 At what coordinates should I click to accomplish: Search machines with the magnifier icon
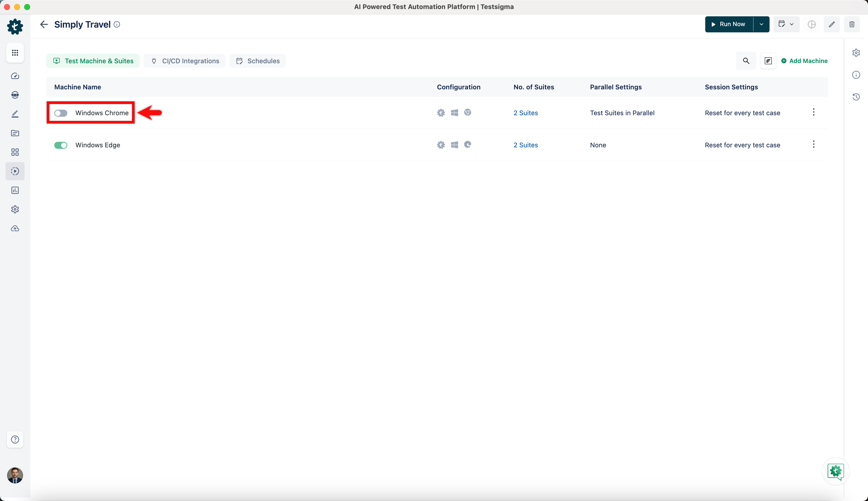(746, 61)
